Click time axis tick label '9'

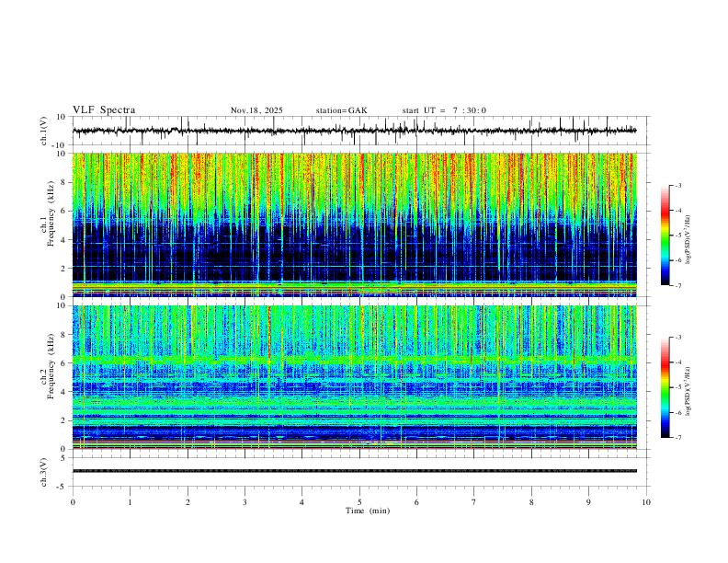pyautogui.click(x=588, y=502)
